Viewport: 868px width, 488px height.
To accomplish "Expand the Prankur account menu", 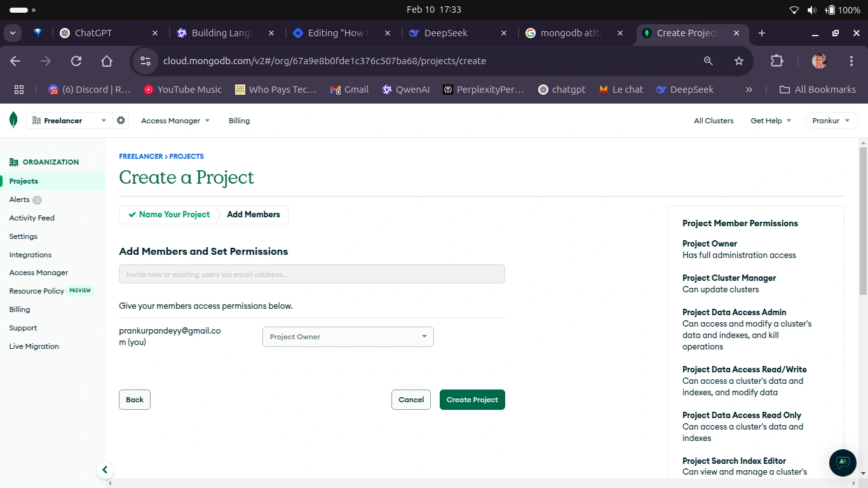I will tap(831, 120).
